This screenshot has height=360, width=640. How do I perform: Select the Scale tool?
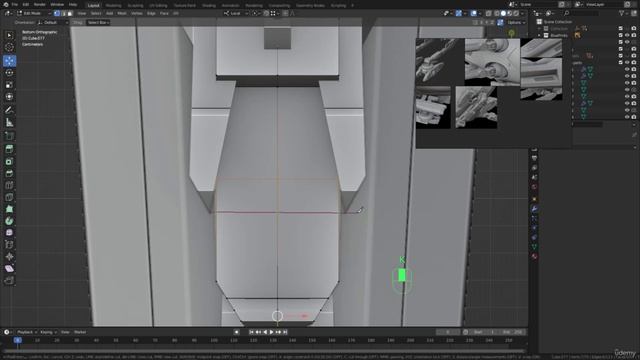(9, 85)
